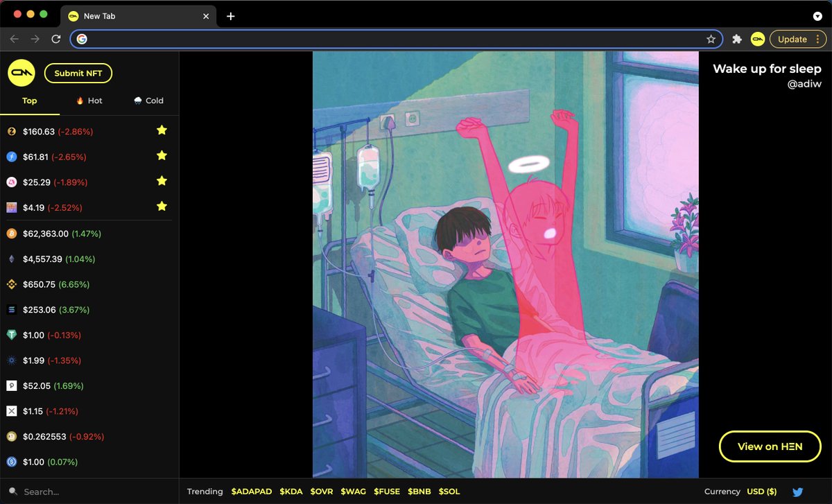Click the Dogecoin icon beside $0.262553
Screen dimensions: 832x504
pyautogui.click(x=11, y=437)
